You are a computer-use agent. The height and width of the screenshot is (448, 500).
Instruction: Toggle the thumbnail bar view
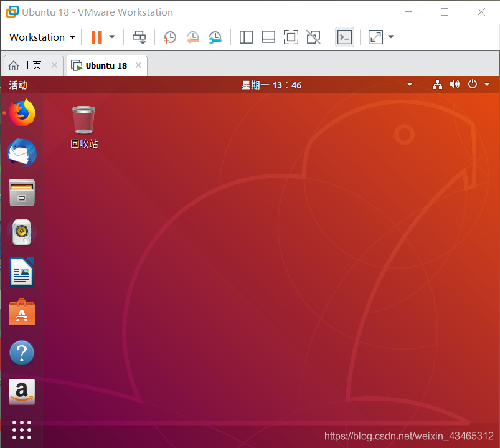click(268, 37)
